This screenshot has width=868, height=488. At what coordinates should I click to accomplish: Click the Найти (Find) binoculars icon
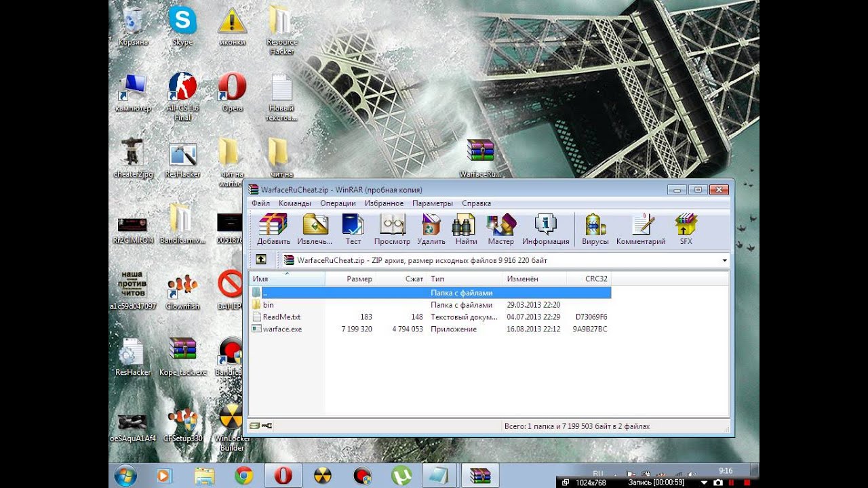point(466,229)
